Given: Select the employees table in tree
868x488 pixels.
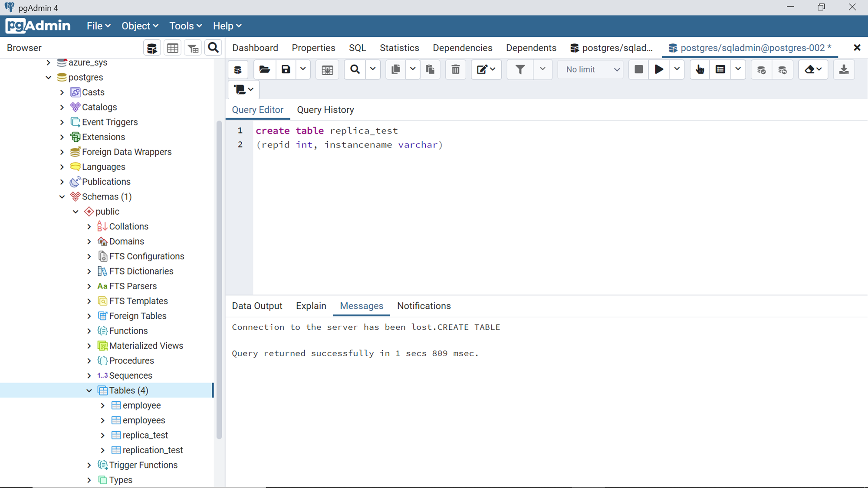Looking at the screenshot, I should (144, 420).
